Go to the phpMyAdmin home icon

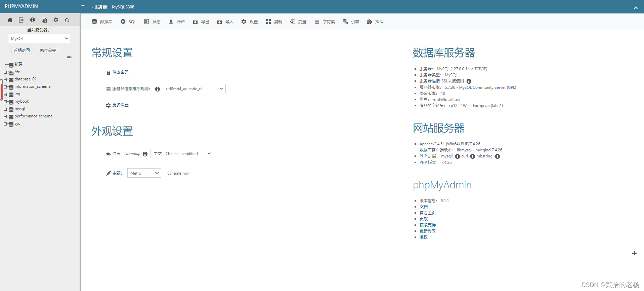pyautogui.click(x=10, y=20)
